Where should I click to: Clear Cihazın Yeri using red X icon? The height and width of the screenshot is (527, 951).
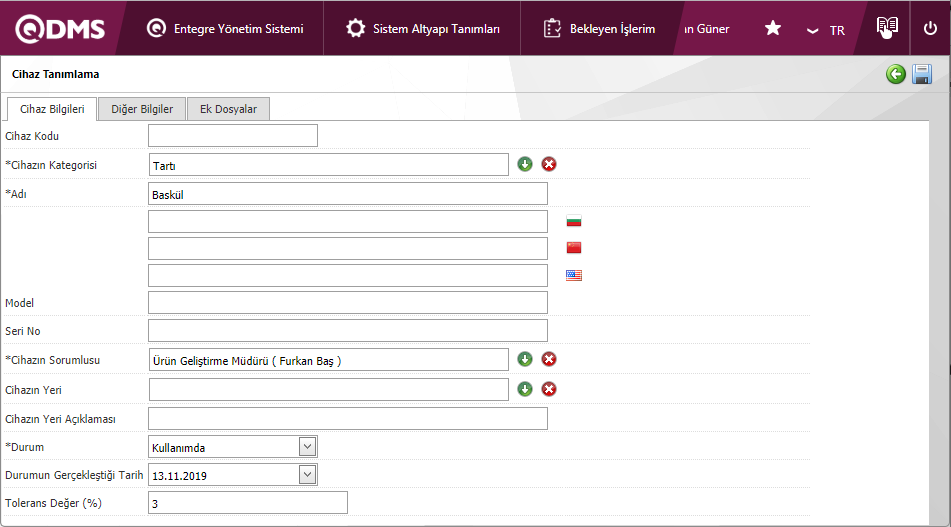[x=549, y=389]
